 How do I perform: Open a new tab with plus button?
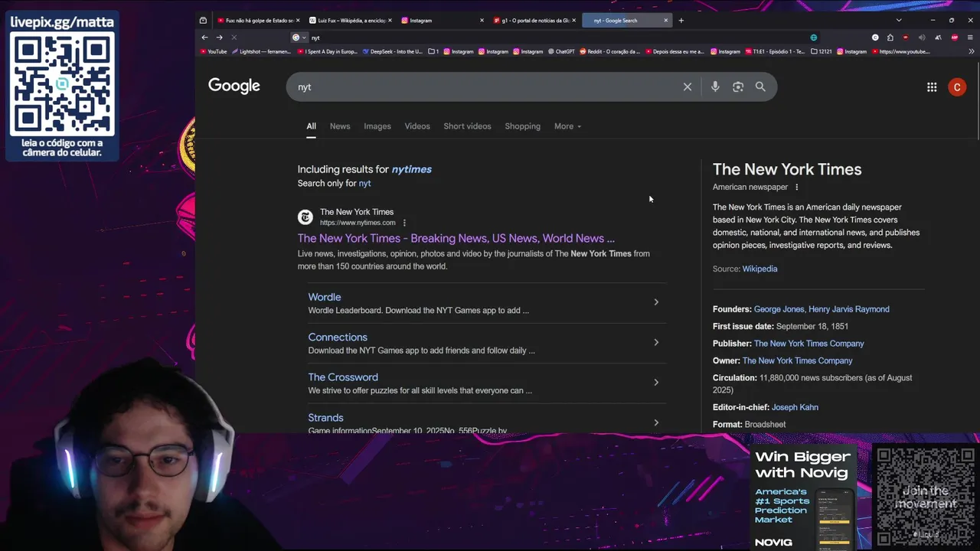pos(681,21)
